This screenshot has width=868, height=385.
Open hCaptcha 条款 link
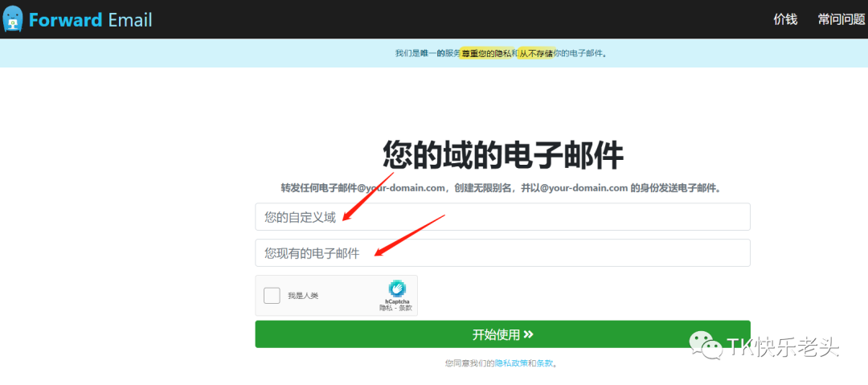(406, 308)
